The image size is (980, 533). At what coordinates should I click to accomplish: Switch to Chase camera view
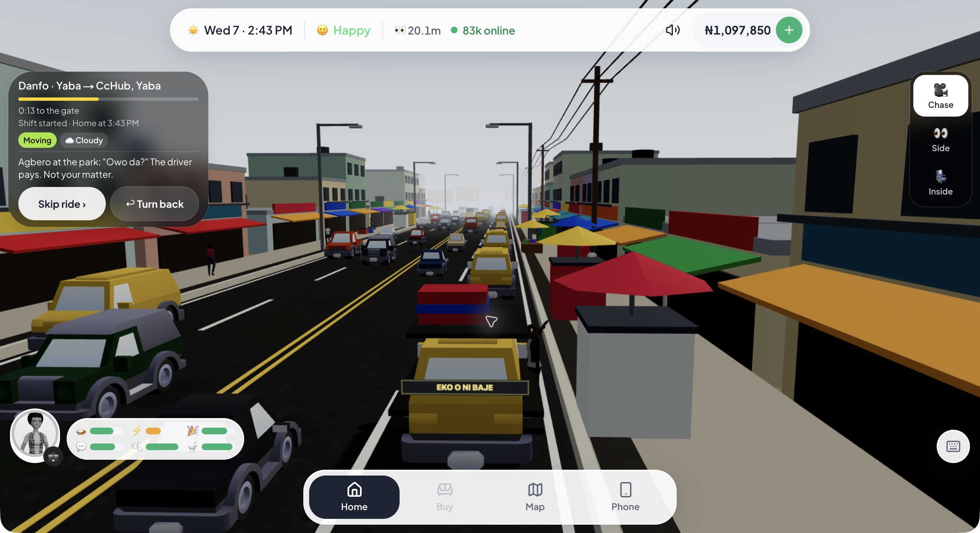pyautogui.click(x=940, y=96)
